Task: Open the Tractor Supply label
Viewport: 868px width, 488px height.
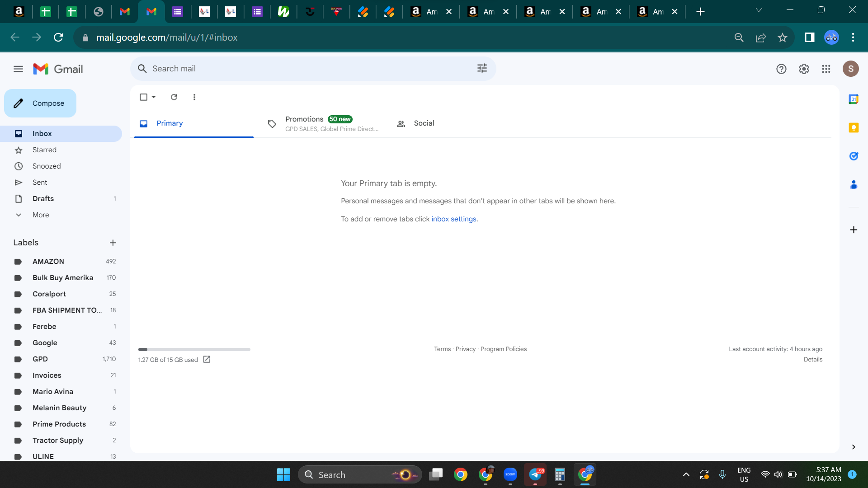Action: pos(61,441)
